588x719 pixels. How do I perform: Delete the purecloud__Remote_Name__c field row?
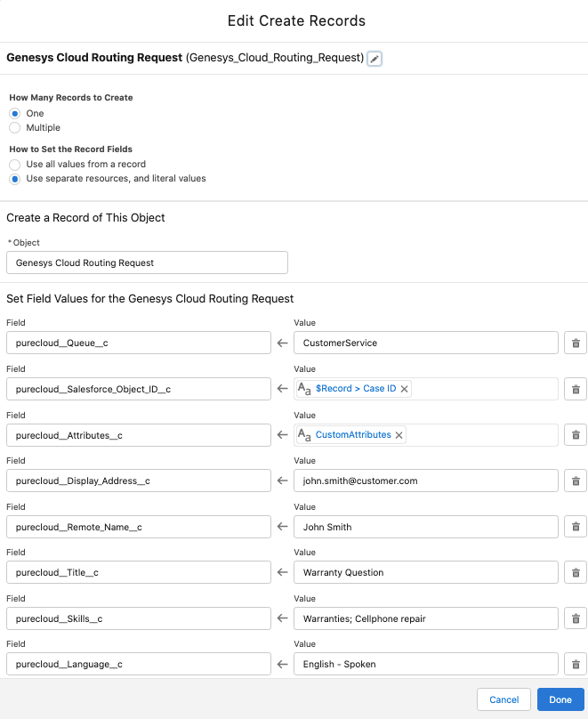[576, 527]
